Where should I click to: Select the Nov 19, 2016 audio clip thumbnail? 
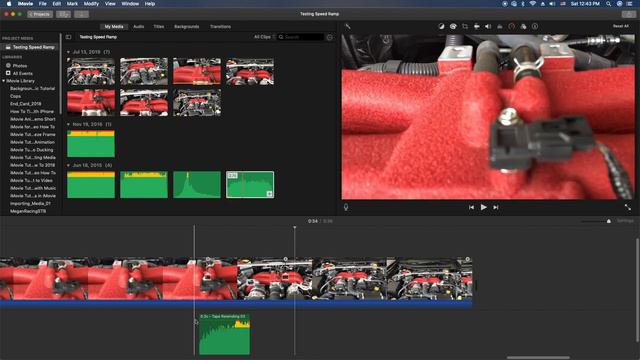point(91,144)
